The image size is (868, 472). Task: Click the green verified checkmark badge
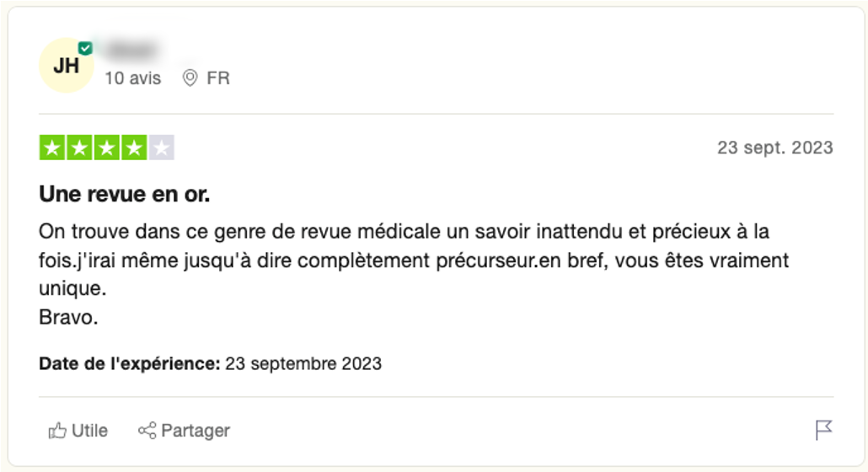[x=85, y=48]
